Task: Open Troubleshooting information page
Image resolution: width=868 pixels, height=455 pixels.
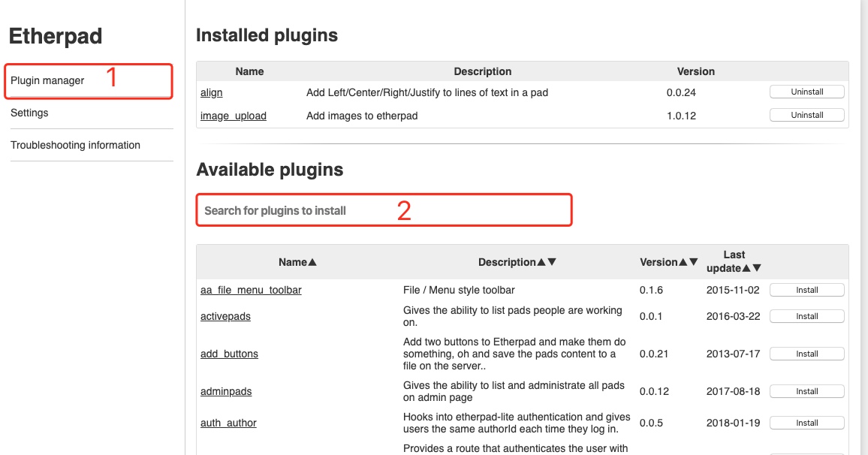Action: point(75,145)
